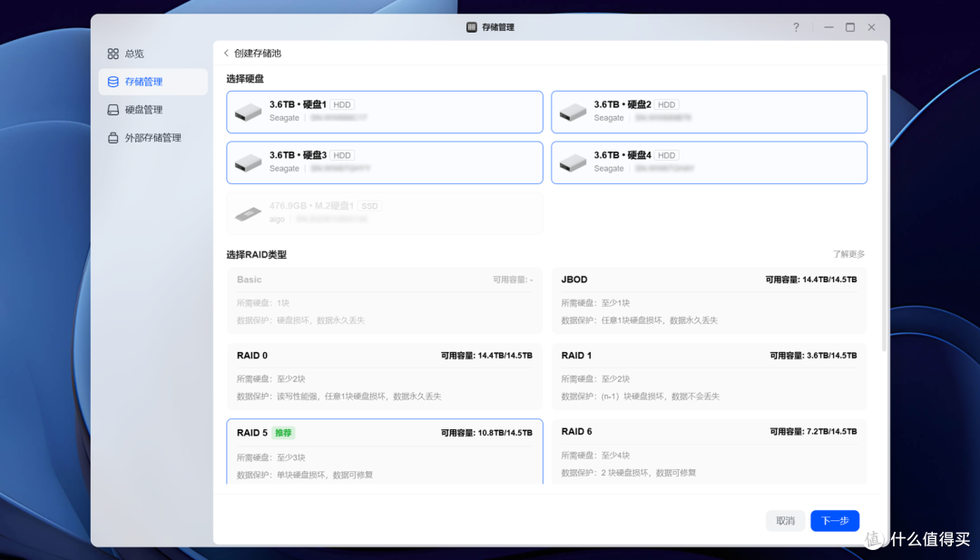Click the M.2 SSD stick image
The height and width of the screenshot is (560, 980).
pyautogui.click(x=248, y=214)
